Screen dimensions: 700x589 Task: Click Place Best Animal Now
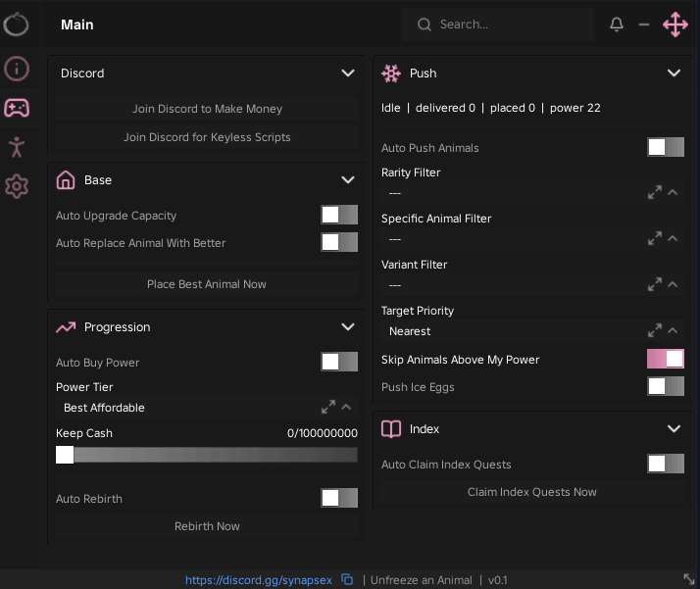click(x=207, y=284)
